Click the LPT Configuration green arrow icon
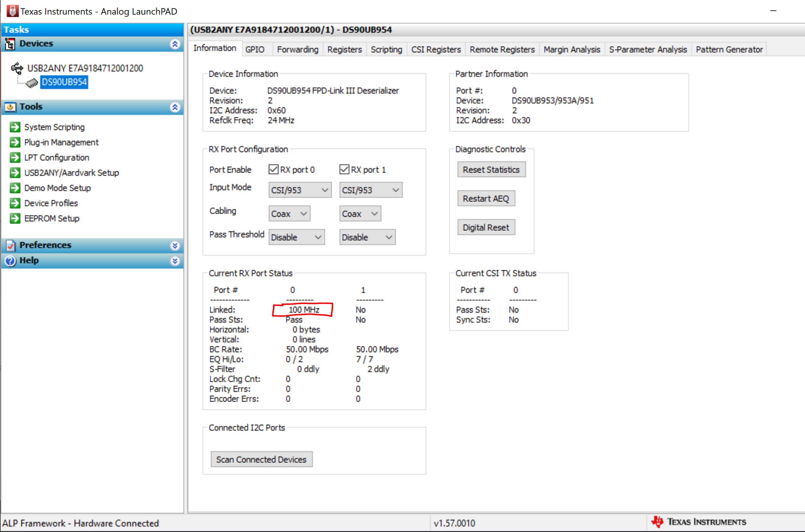805x532 pixels. pos(15,157)
